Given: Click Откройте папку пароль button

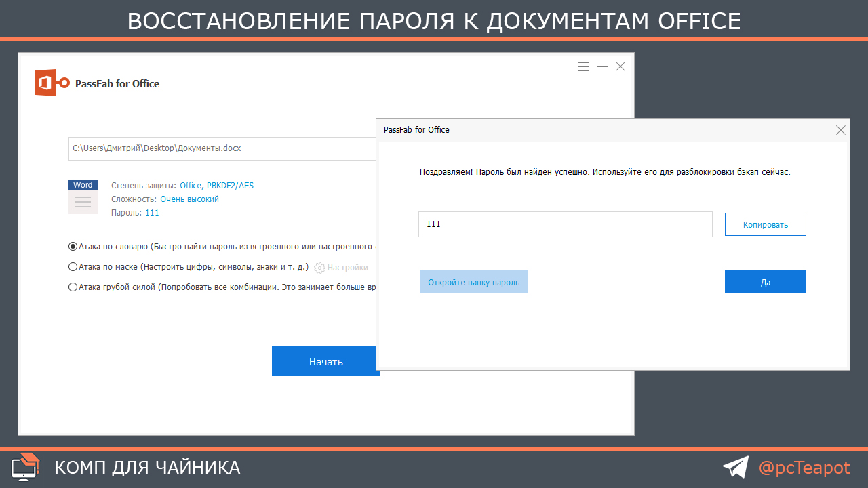Looking at the screenshot, I should click(474, 282).
